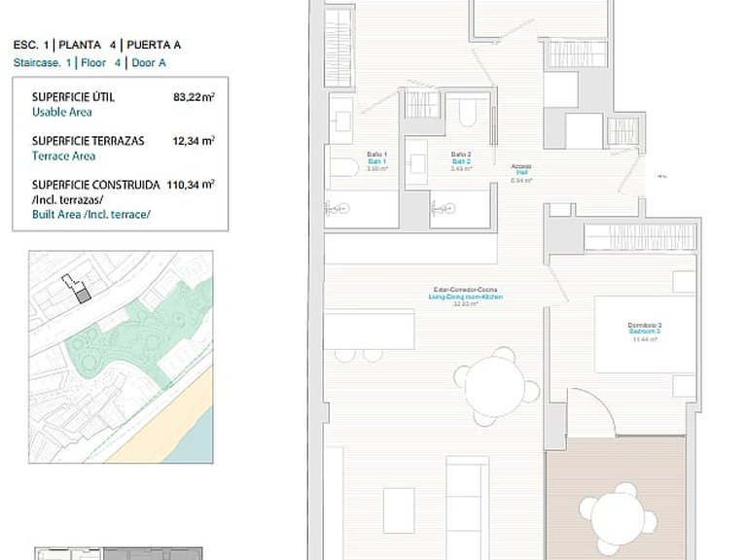Screen dimensions: 747x560
Task: Click the "Bath 2" English label
Action: tap(461, 161)
